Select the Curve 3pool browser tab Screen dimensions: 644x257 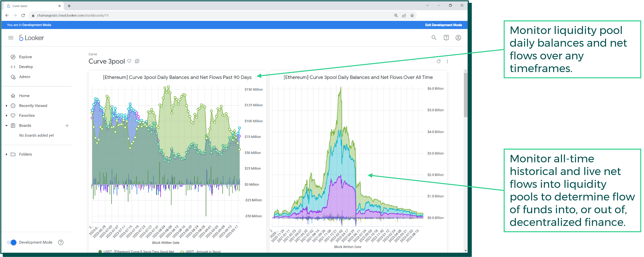[x=33, y=6]
